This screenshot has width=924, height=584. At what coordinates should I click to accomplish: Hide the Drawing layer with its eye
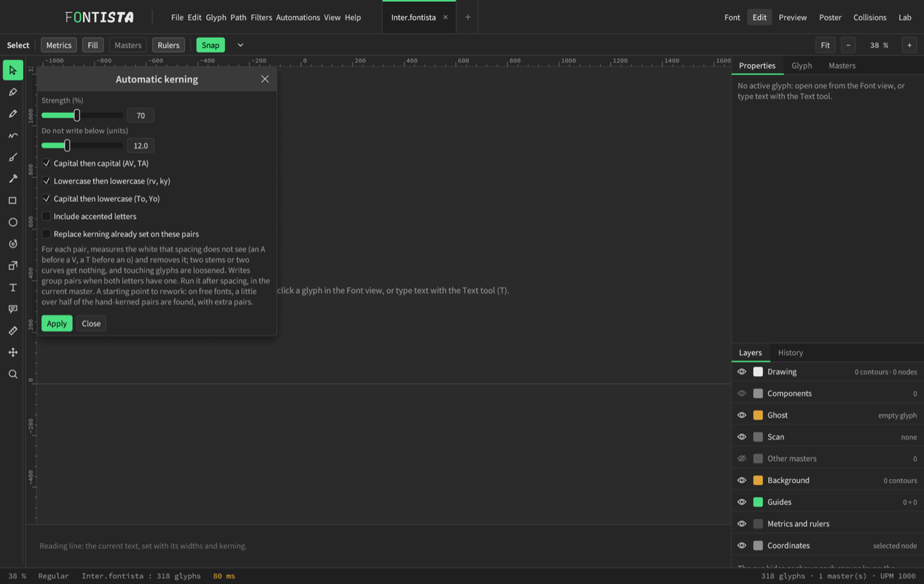(742, 372)
